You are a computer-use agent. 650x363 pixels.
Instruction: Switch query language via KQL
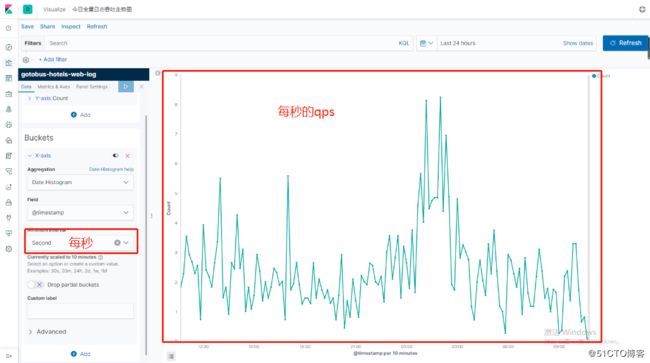tap(404, 43)
